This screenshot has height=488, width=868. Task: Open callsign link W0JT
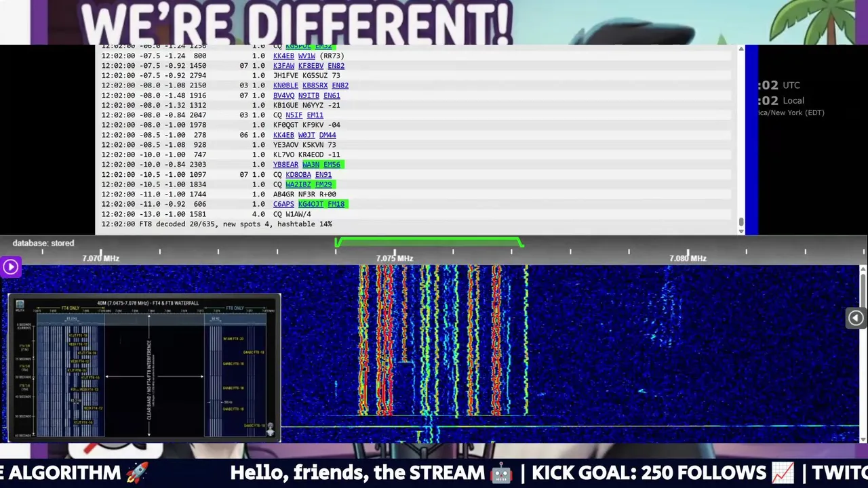tap(307, 135)
